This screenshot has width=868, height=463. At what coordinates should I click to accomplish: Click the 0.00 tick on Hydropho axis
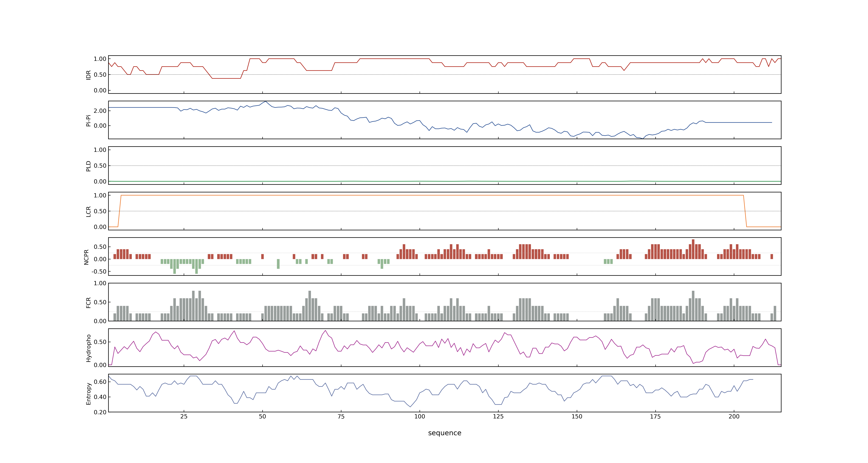tap(100, 365)
